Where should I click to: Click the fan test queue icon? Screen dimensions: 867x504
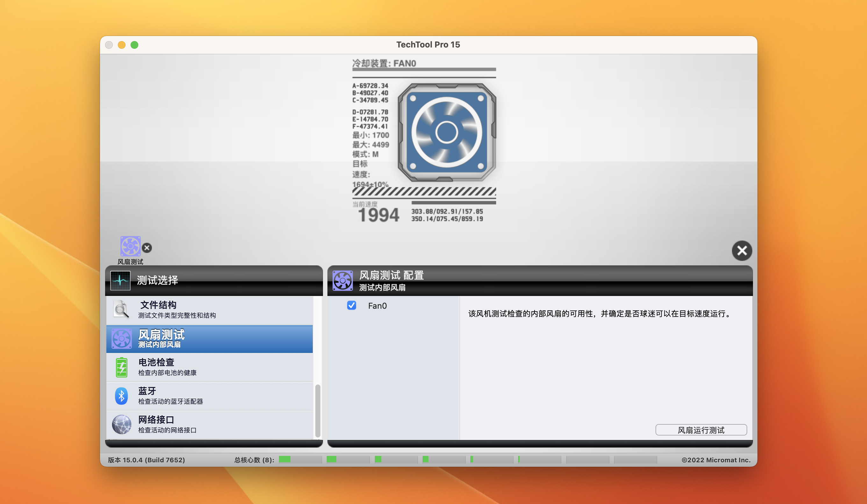click(x=130, y=246)
